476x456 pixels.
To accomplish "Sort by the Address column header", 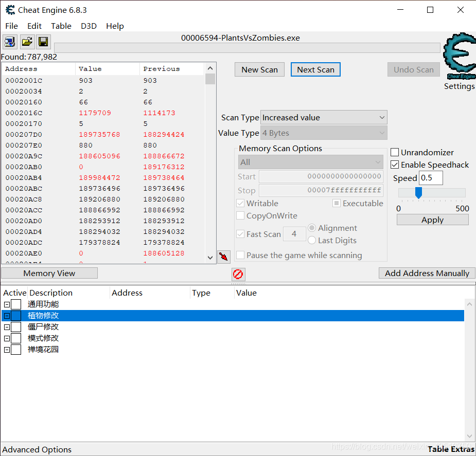I will [39, 69].
